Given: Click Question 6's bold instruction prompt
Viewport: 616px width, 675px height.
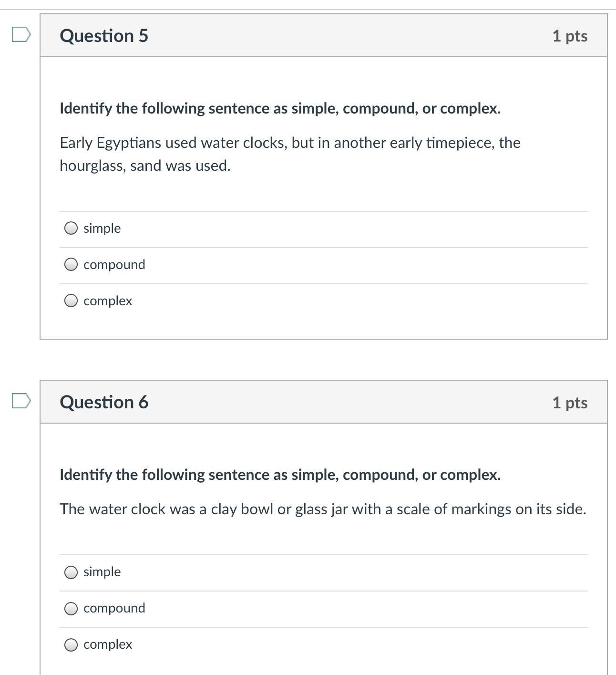Looking at the screenshot, I should point(280,475).
